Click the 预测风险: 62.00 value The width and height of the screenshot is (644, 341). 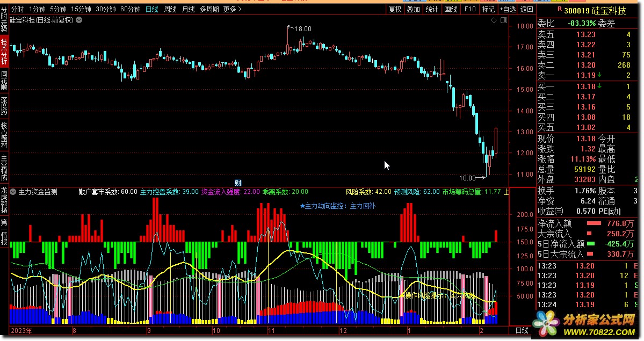pos(417,192)
